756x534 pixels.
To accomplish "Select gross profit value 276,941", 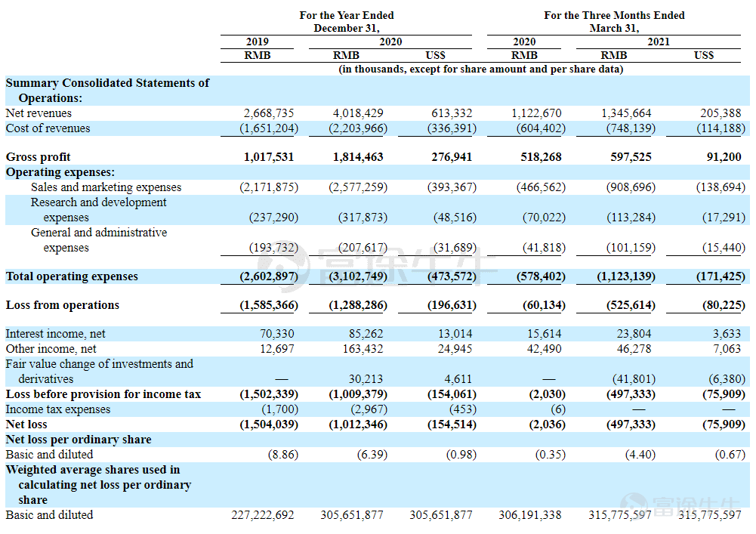I will click(x=452, y=157).
